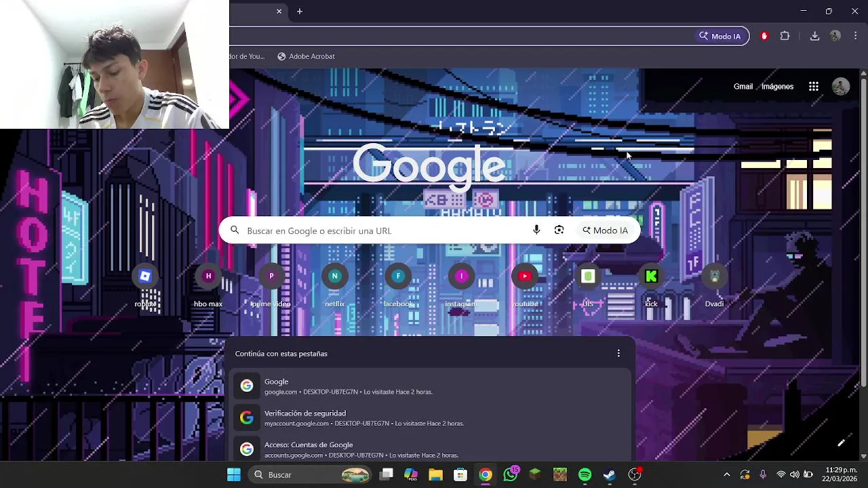The image size is (868, 488).
Task: Open the bookmark ending in 'de You...'
Action: (248, 56)
